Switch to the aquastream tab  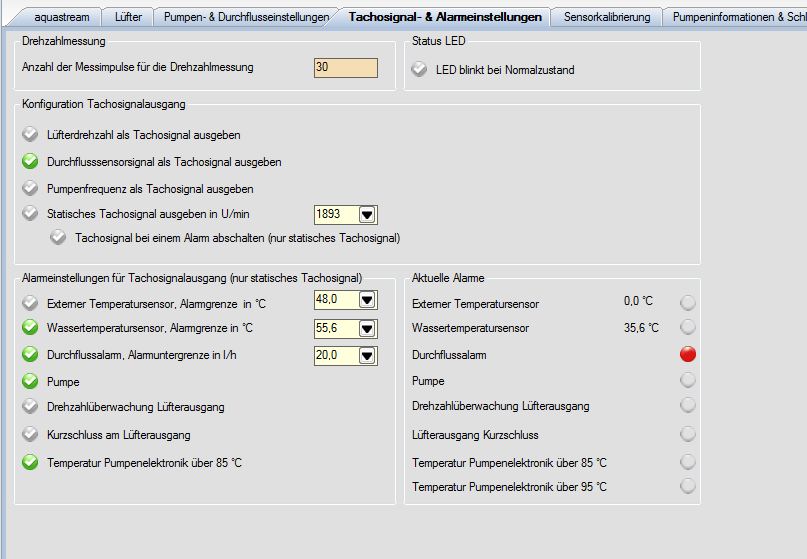[x=61, y=17]
